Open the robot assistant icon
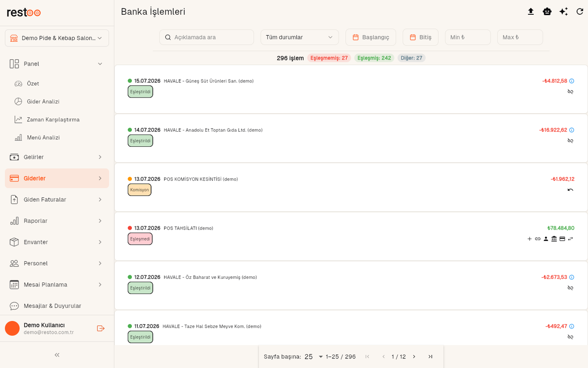Screen dimensions: 588x368 click(547, 11)
